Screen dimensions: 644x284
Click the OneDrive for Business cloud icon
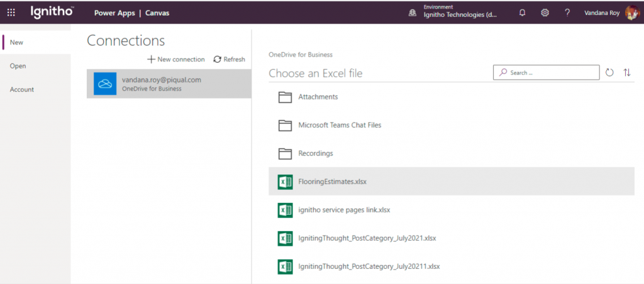[105, 84]
